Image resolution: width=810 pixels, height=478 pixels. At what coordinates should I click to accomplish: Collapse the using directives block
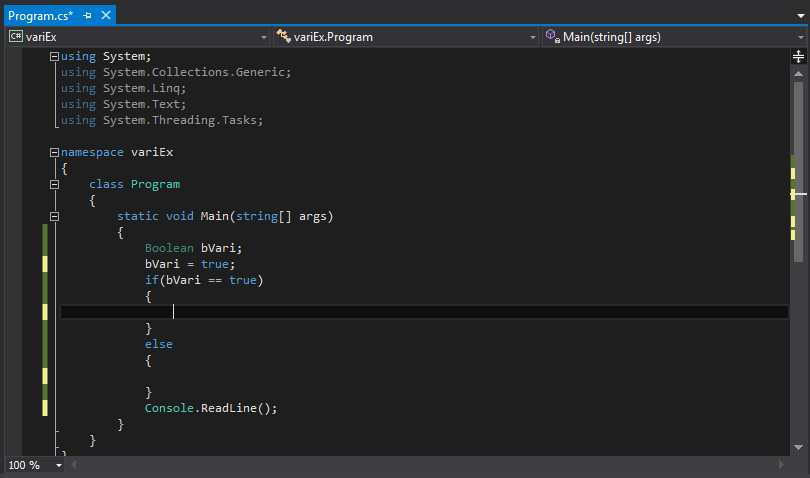tap(54, 56)
